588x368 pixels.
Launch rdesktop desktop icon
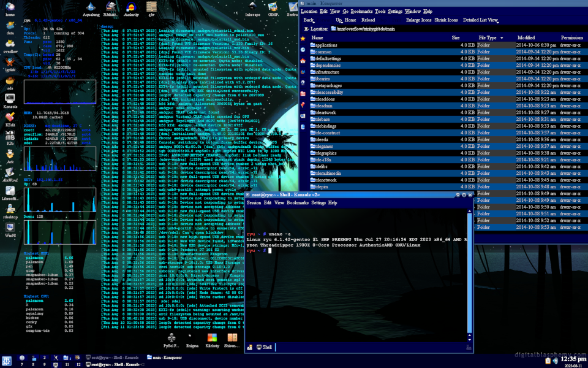click(10, 211)
